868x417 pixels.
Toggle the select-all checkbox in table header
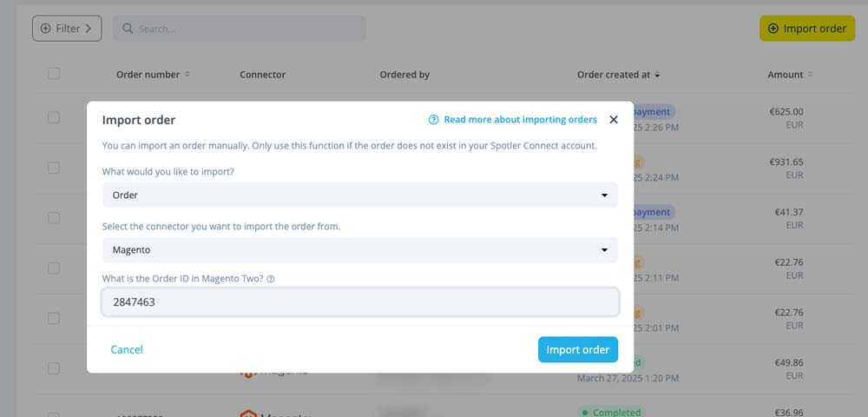[x=54, y=73]
